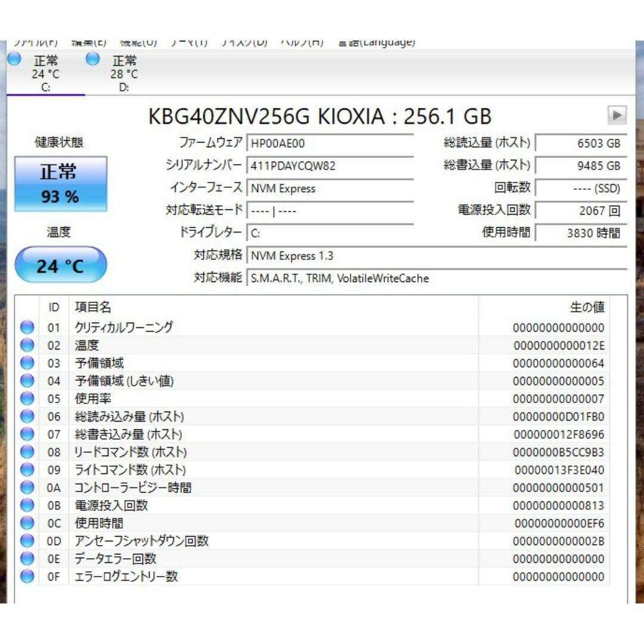Select the raw value 0000000B5CC9B3
The height and width of the screenshot is (644, 644).
(x=559, y=453)
